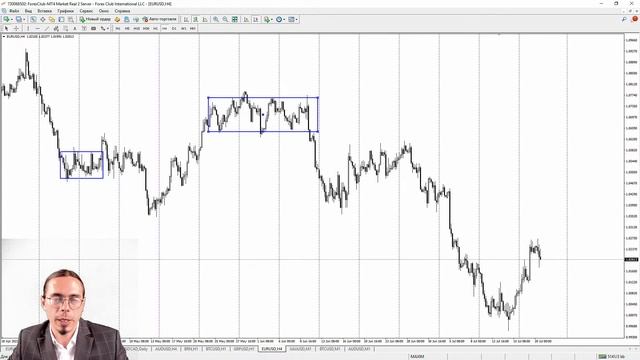Switch timeframe to M1

(x=118, y=29)
